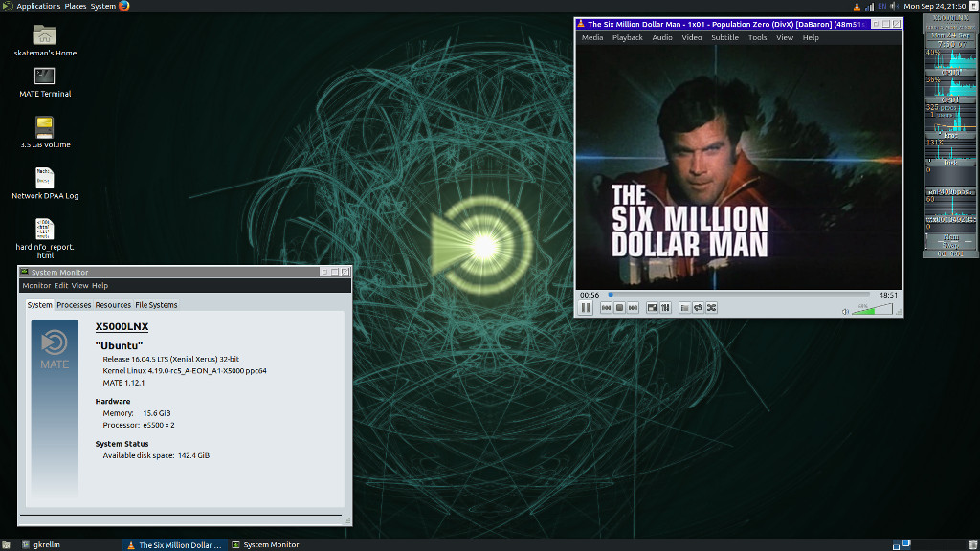
Task: Click the gkrellm X5000LNX hostname label
Action: tap(950, 18)
